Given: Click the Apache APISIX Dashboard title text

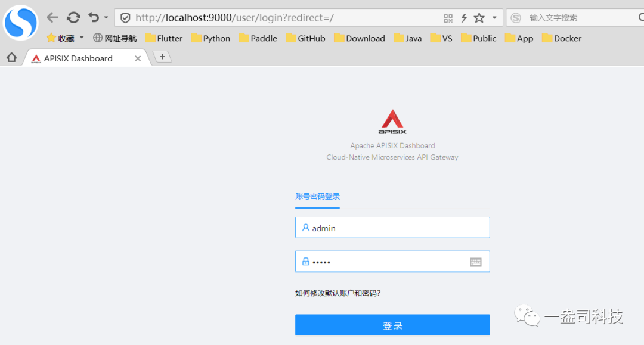Looking at the screenshot, I should [x=392, y=145].
